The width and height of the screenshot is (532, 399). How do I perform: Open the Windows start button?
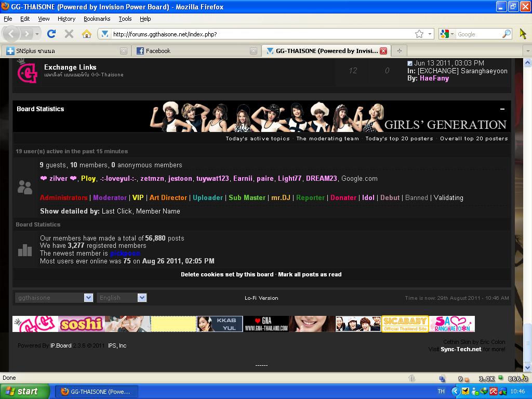click(25, 391)
